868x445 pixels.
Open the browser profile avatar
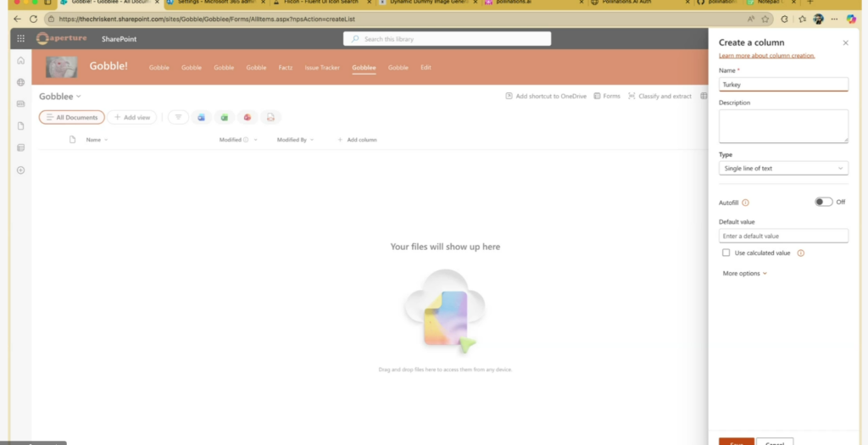coord(818,19)
